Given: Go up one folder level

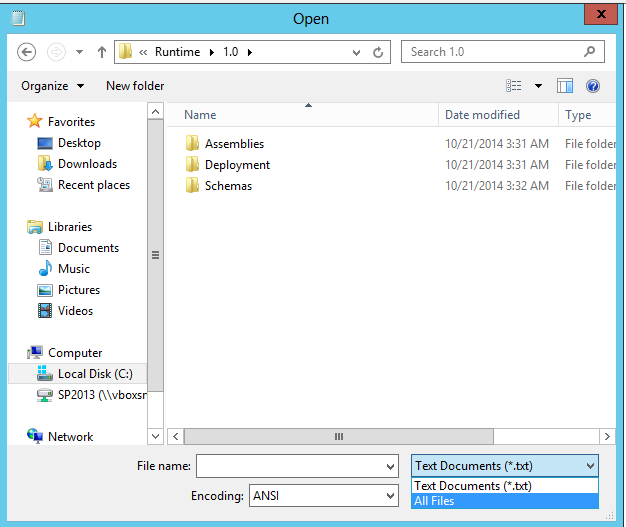Looking at the screenshot, I should 102,52.
